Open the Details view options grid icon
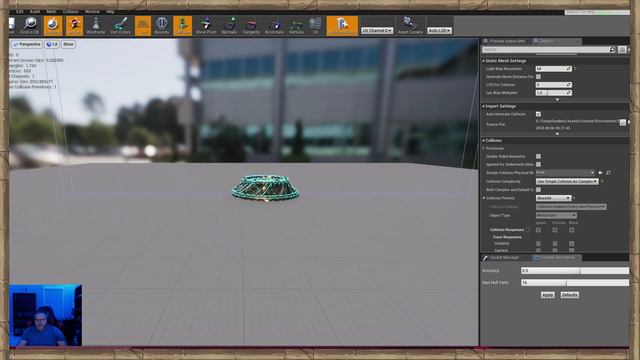This screenshot has height=360, width=640. click(x=622, y=49)
